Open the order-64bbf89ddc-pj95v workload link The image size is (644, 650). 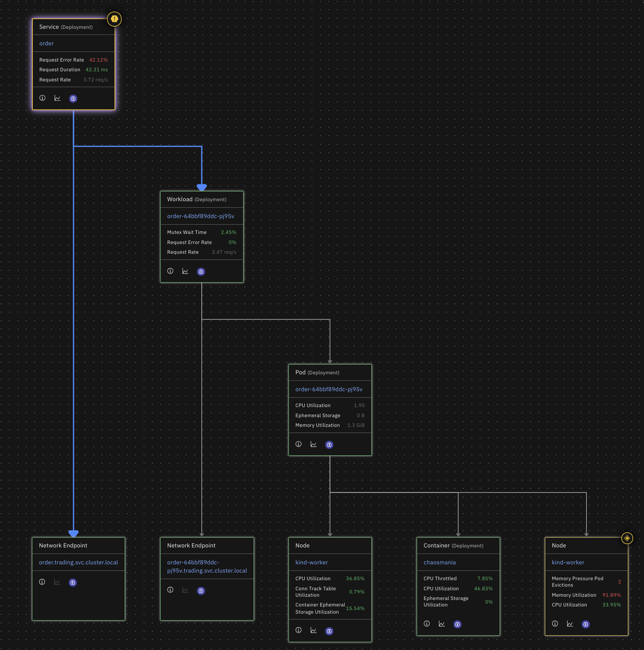(201, 216)
